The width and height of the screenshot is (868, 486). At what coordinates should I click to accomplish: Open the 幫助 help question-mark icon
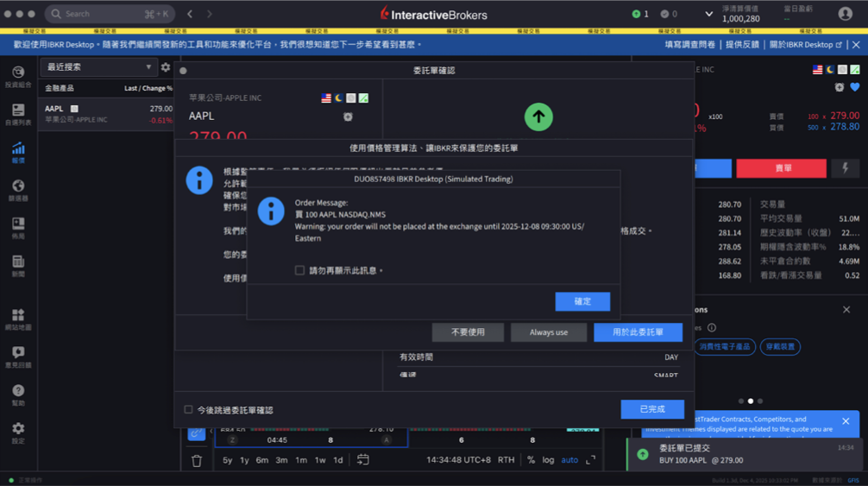tap(18, 395)
